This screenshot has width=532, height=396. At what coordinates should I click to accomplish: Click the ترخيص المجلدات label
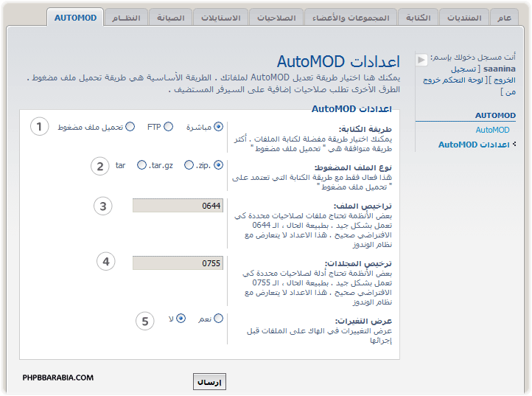point(358,263)
